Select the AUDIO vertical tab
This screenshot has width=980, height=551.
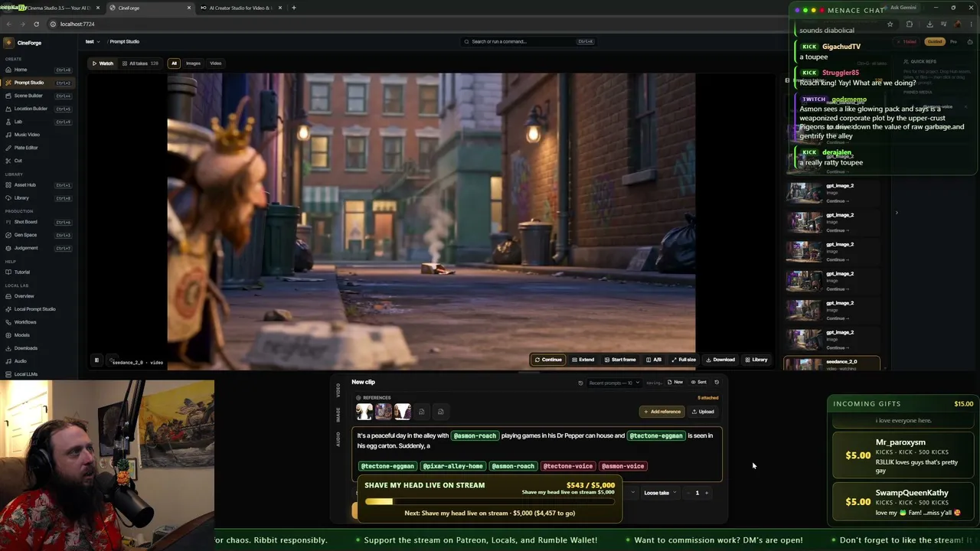(x=338, y=439)
